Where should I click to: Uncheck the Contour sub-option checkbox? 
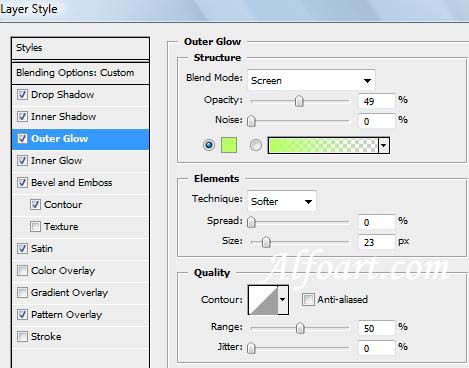pos(35,204)
